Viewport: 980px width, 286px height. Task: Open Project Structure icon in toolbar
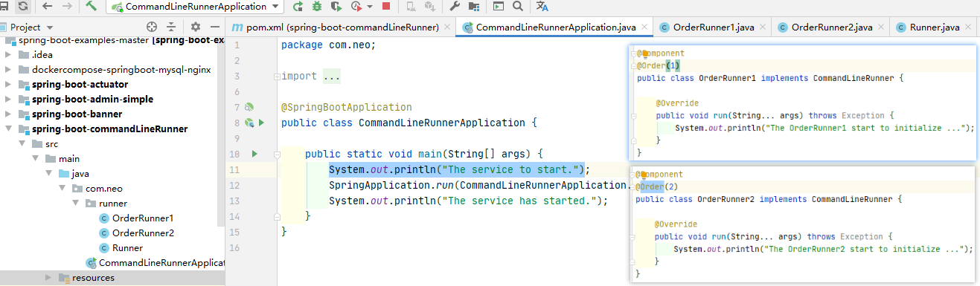tap(474, 6)
